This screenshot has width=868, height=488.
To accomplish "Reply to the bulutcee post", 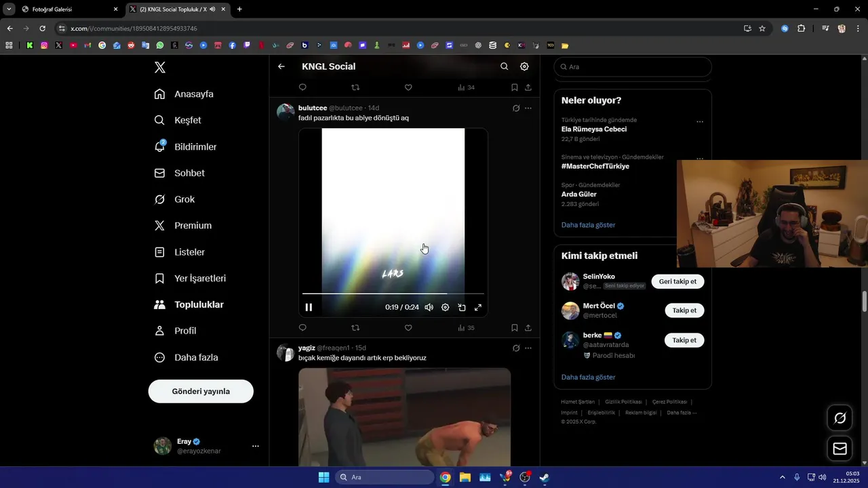I will coord(302,328).
